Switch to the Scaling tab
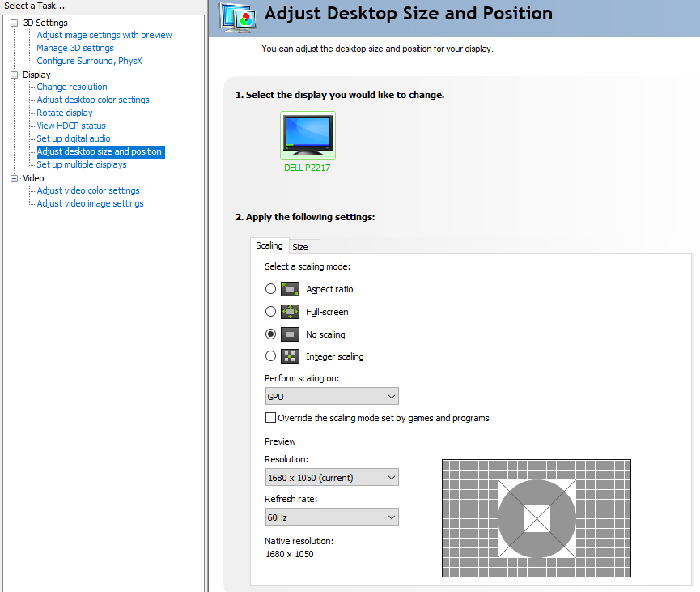Screen dimensions: 700x592 (269, 245)
